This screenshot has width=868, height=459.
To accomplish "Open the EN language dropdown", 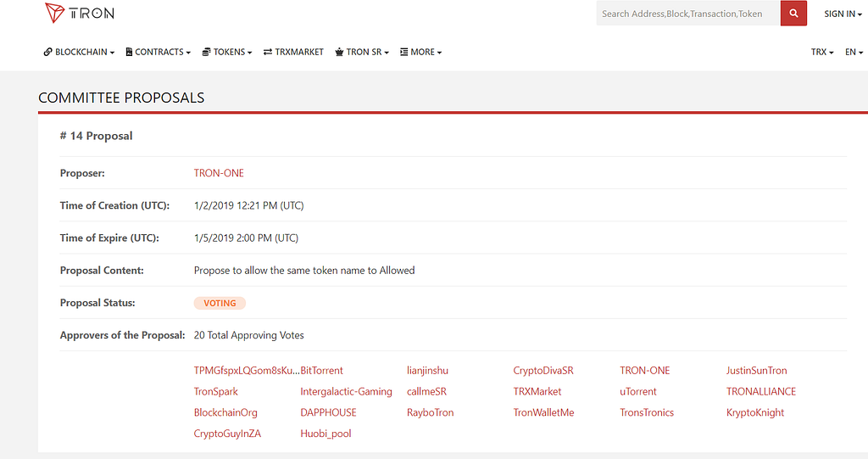I will [x=854, y=52].
